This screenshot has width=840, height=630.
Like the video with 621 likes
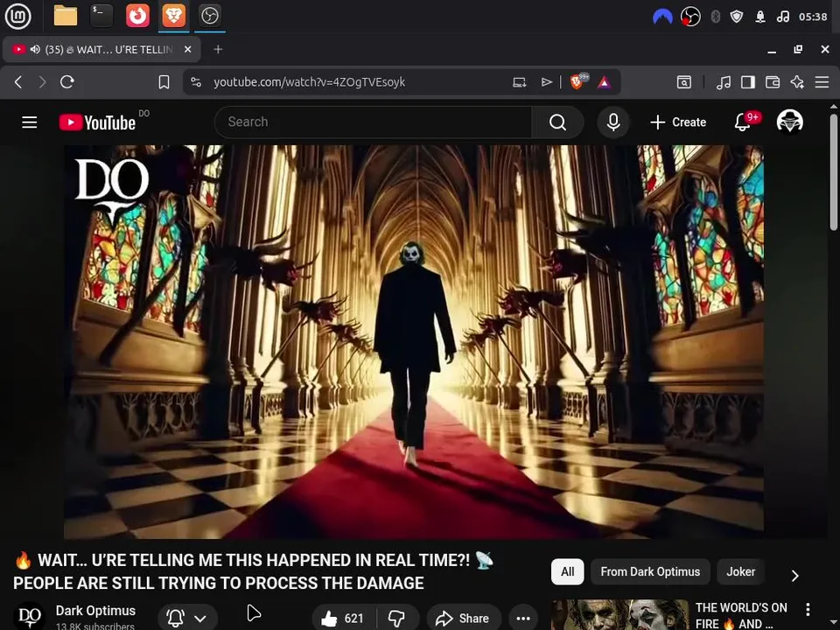[x=343, y=619]
